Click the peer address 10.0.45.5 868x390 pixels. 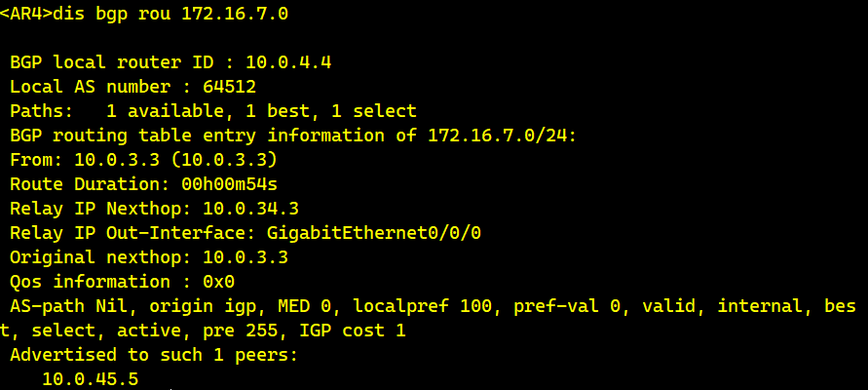point(90,378)
